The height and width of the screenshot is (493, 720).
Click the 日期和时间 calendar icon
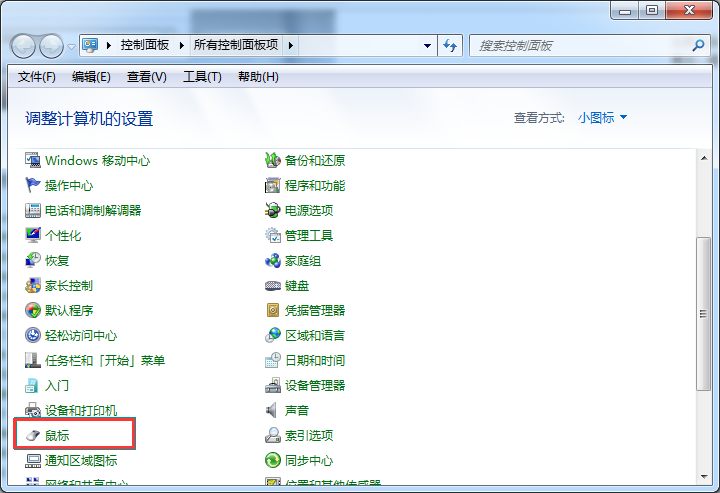pos(273,361)
